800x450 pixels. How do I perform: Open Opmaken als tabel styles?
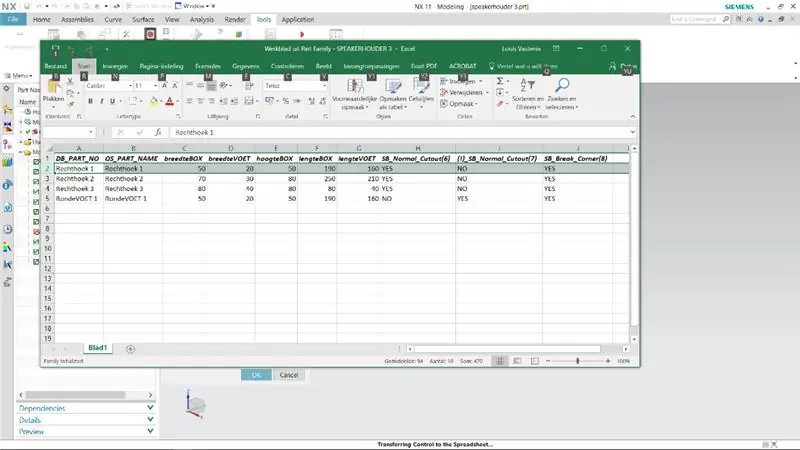tap(393, 94)
